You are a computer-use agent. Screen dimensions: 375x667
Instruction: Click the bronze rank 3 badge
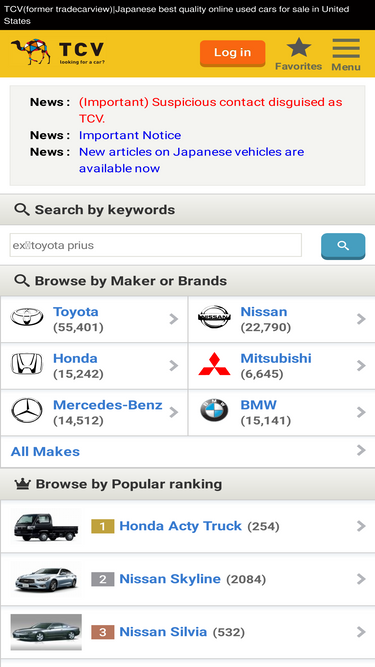click(102, 632)
